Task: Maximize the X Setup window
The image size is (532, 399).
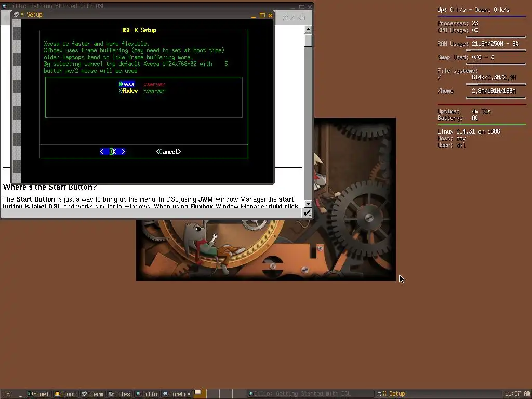Action: (x=262, y=15)
